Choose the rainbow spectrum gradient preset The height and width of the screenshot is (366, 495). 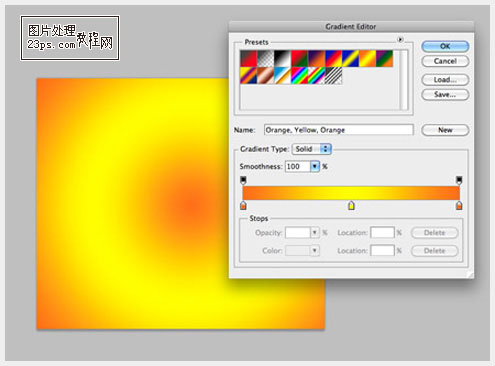click(299, 75)
